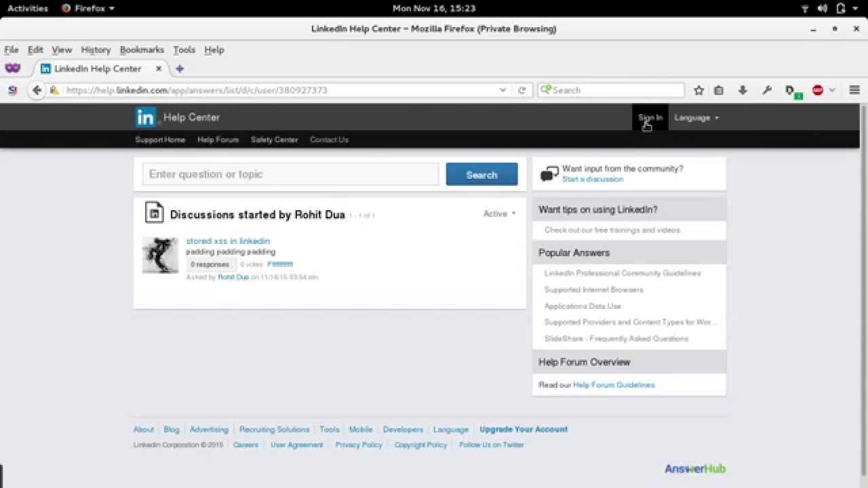
Task: Open the History menu
Action: tap(96, 49)
